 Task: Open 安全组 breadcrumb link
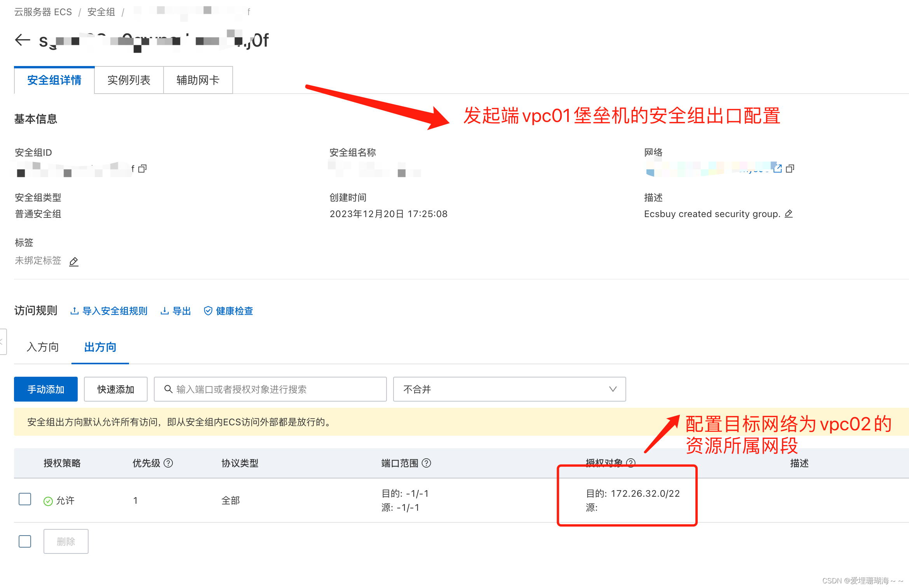[x=101, y=12]
